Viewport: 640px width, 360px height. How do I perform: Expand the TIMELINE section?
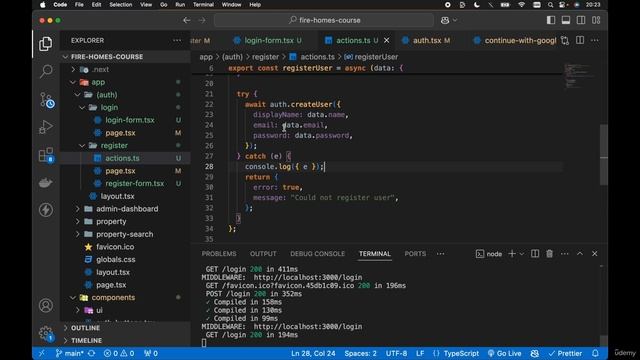point(125,340)
